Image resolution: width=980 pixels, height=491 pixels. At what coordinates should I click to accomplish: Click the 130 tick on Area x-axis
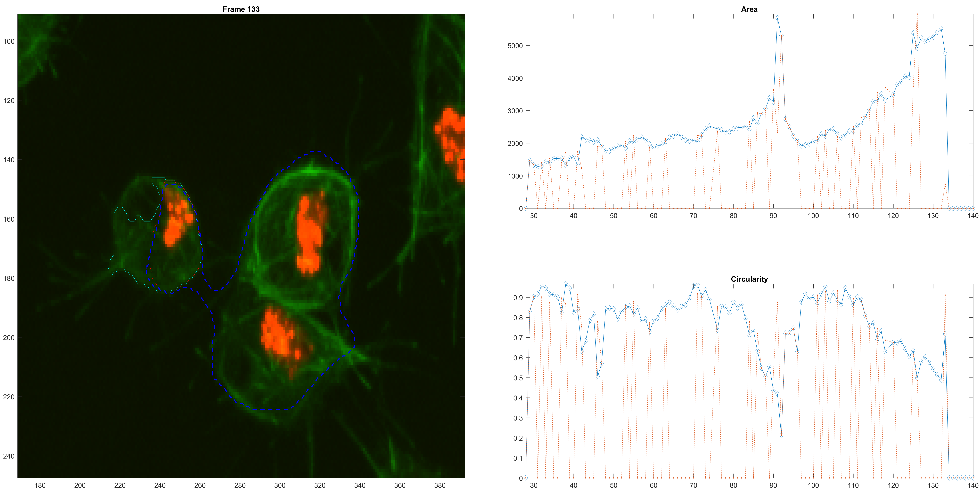click(933, 216)
